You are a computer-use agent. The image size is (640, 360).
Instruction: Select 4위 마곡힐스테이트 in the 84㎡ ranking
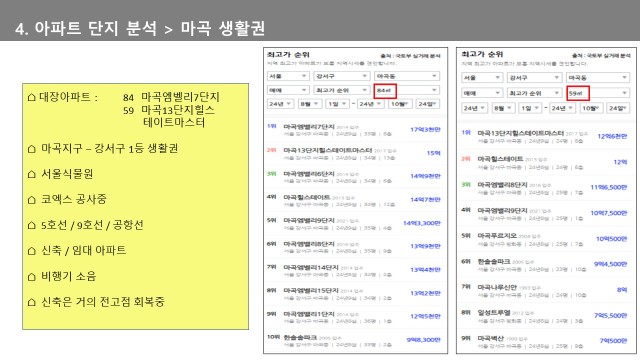click(354, 200)
